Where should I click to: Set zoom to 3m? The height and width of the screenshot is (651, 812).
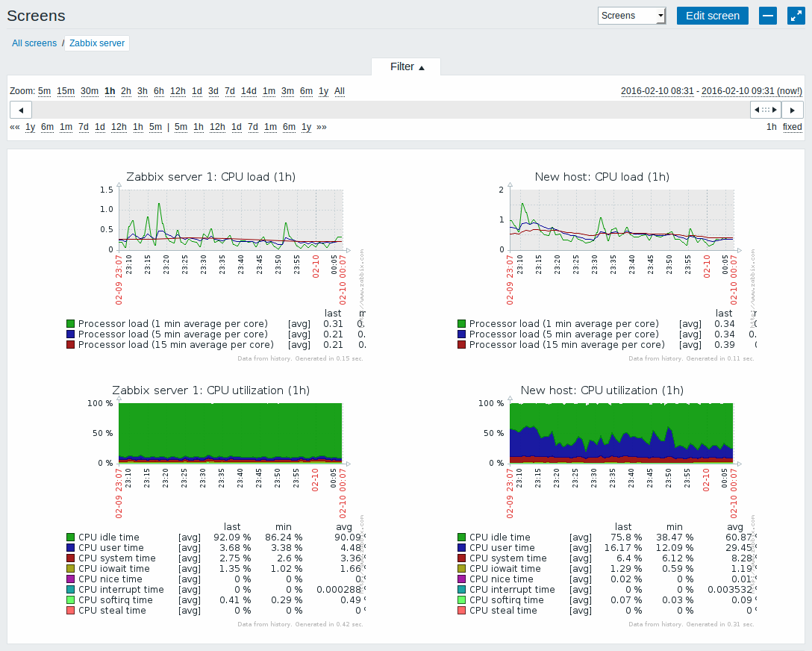pos(287,91)
